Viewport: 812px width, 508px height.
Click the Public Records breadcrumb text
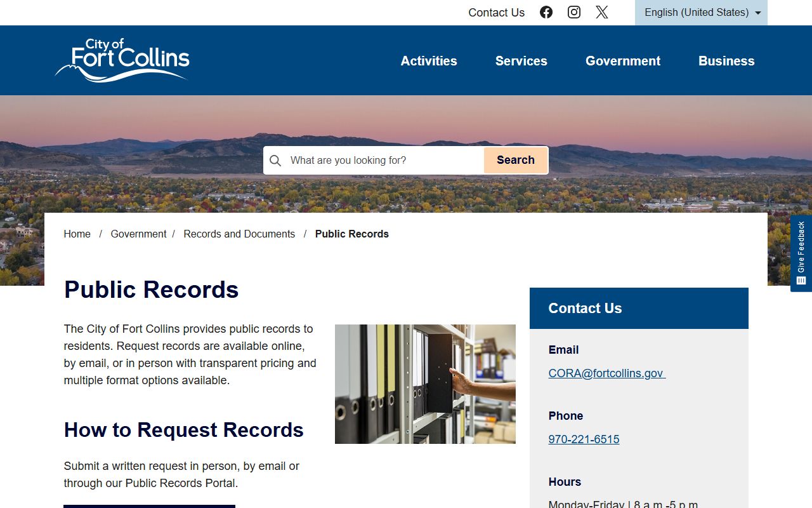click(352, 234)
